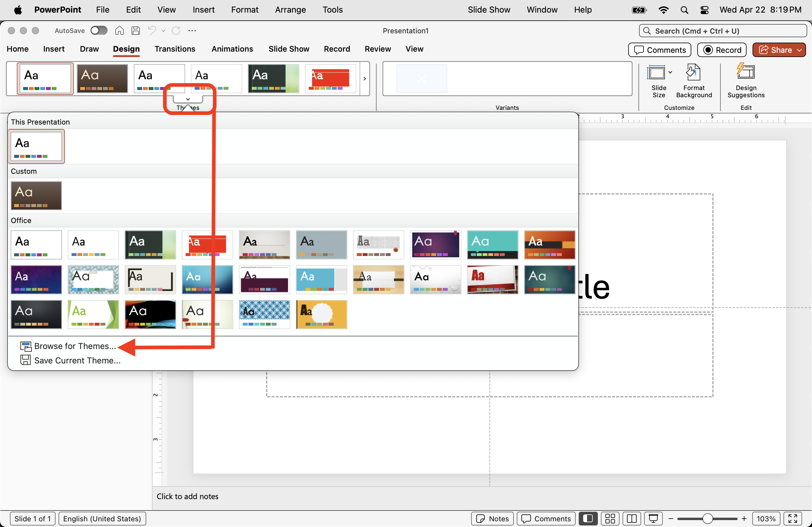Open the more options ellipsis in title bar
This screenshot has height=527, width=812.
[x=192, y=31]
